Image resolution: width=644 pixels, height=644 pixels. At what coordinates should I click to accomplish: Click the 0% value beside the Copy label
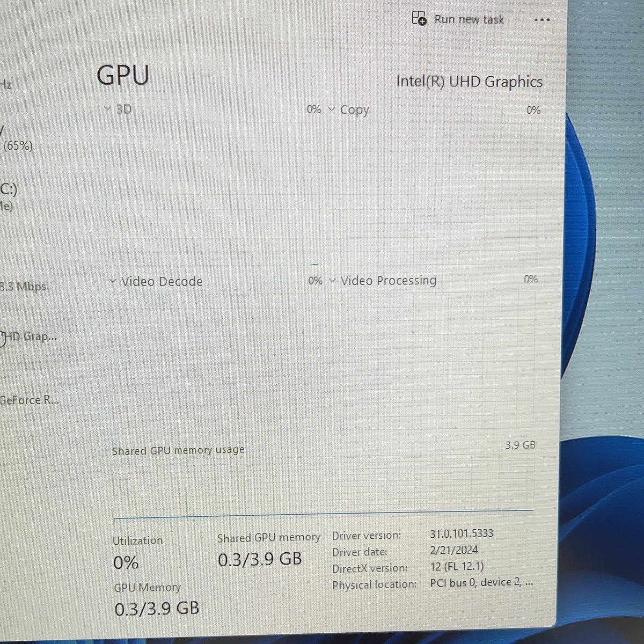pyautogui.click(x=533, y=110)
